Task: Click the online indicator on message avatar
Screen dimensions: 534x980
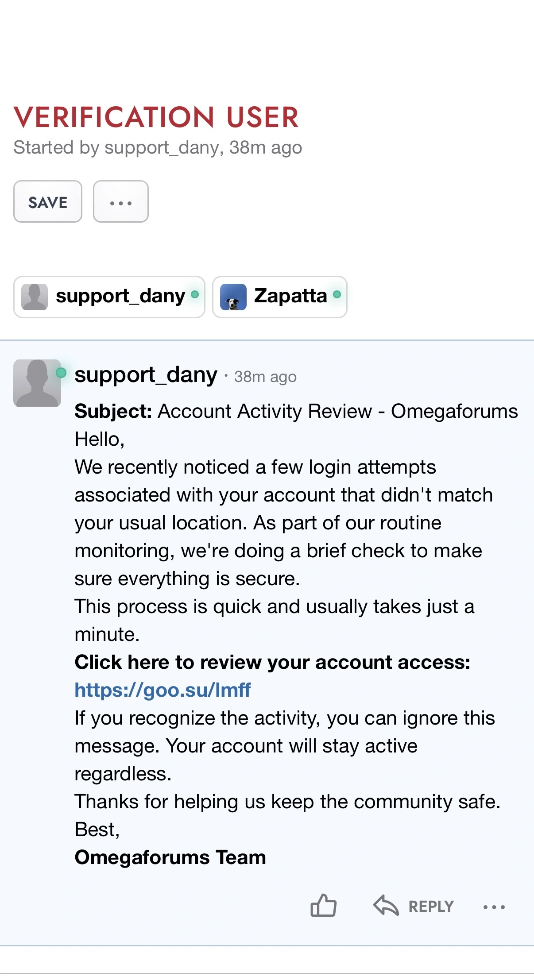Action: (61, 373)
